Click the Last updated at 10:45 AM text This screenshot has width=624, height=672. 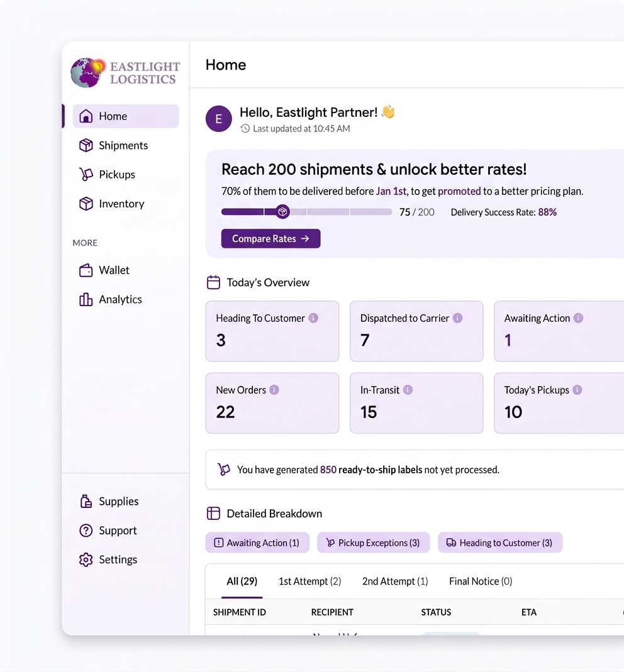click(301, 129)
